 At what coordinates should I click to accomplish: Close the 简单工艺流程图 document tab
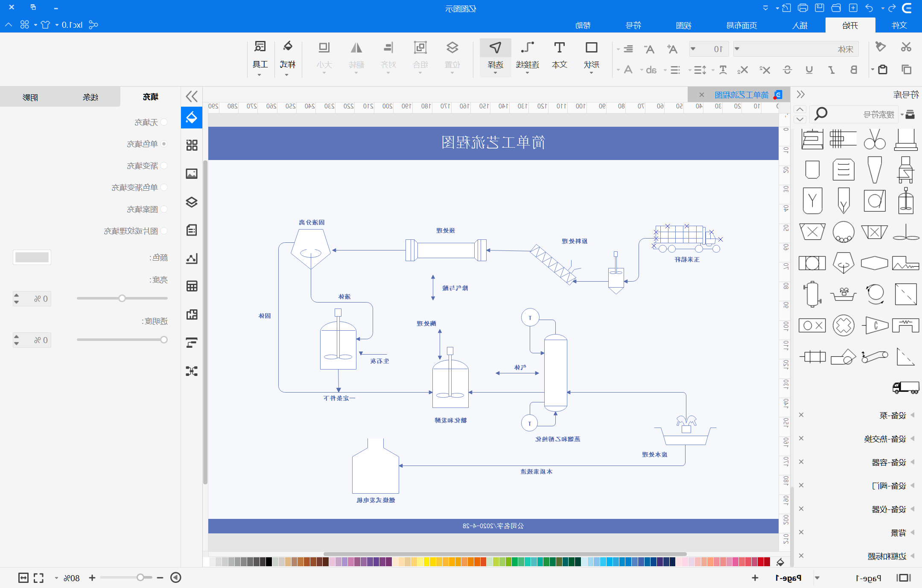click(702, 95)
